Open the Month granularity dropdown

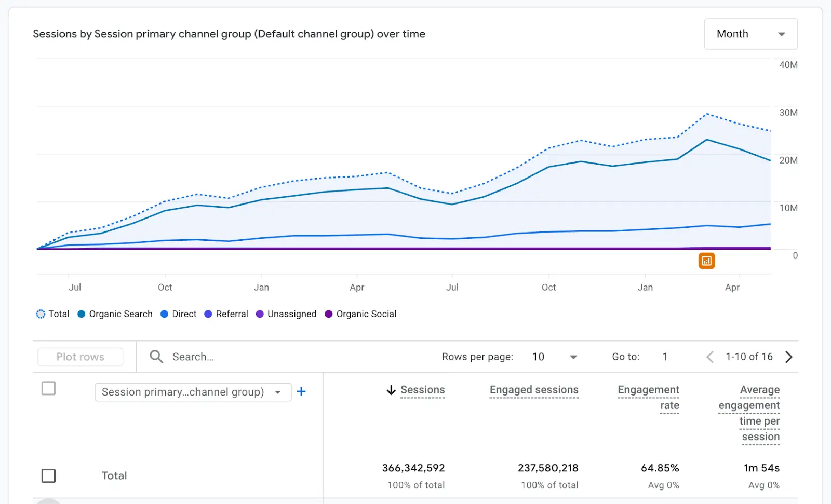(x=750, y=34)
